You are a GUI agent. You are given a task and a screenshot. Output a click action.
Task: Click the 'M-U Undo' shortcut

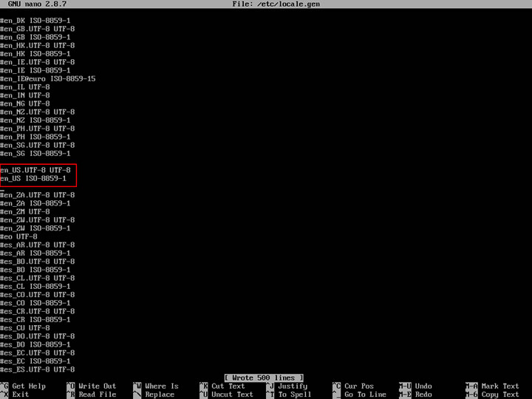click(x=415, y=386)
